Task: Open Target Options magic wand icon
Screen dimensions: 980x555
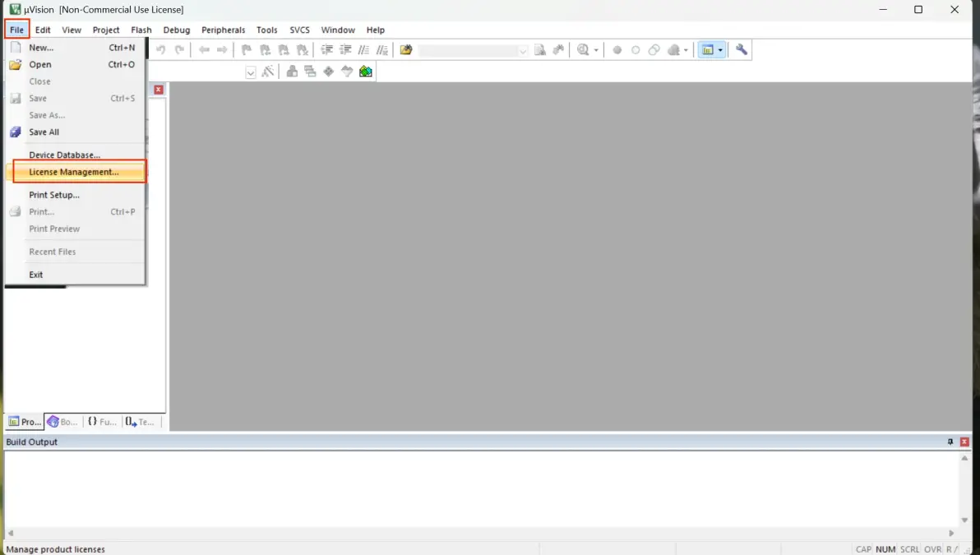Action: tap(267, 72)
